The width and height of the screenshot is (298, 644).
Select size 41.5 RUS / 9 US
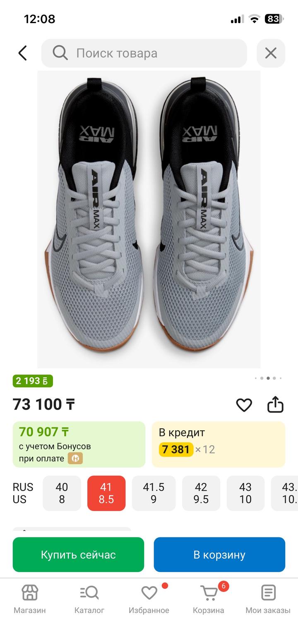154,493
